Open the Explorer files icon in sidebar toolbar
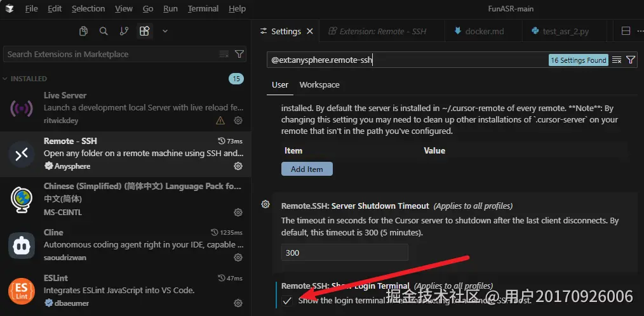 83,31
